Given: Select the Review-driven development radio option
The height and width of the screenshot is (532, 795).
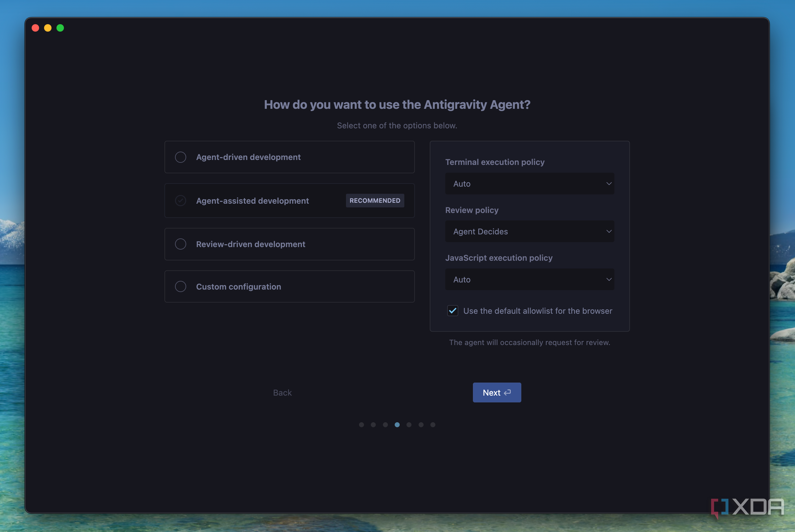Looking at the screenshot, I should [x=180, y=244].
